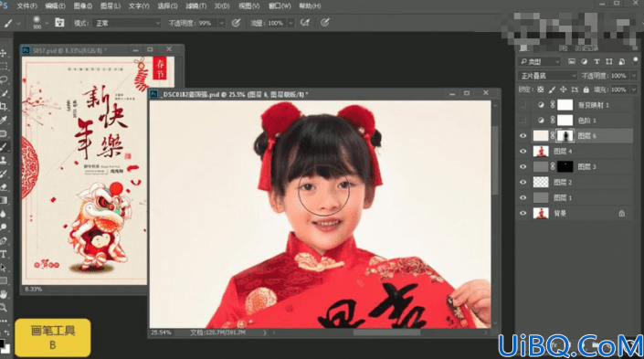Select the Eyedropper tool
Viewport: 644px width, 359px height.
coord(4,120)
